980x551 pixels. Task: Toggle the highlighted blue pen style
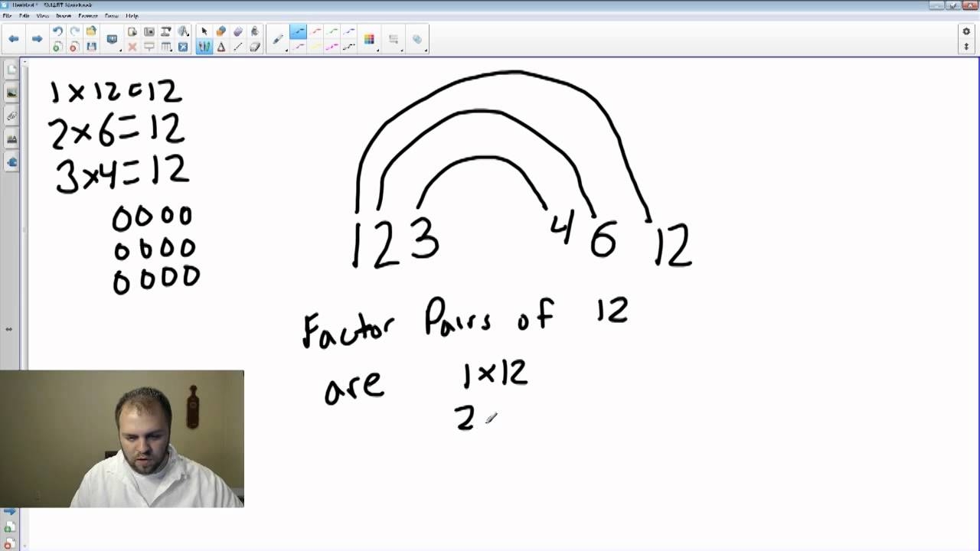coord(297,31)
